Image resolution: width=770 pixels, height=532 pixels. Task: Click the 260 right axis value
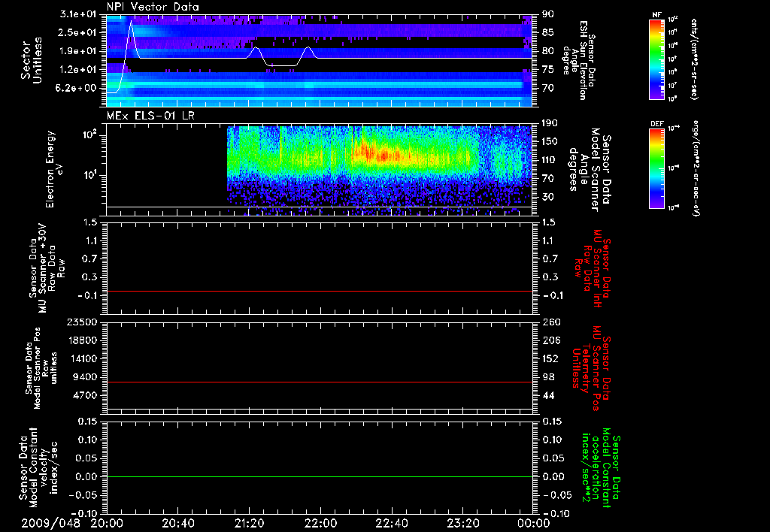click(x=552, y=322)
